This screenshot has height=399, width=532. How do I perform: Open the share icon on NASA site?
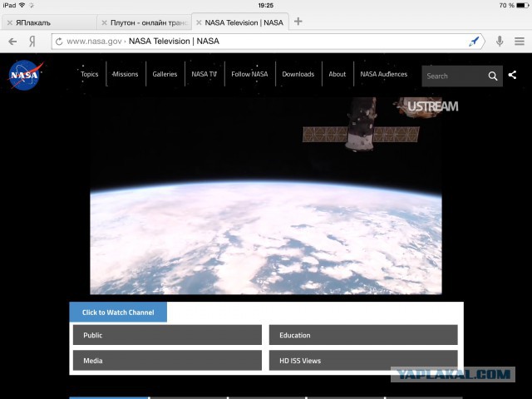(x=512, y=75)
